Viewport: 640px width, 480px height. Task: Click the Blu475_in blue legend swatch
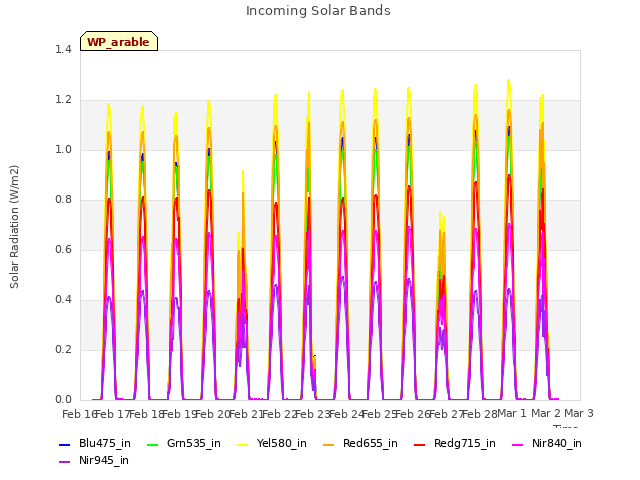pyautogui.click(x=64, y=444)
